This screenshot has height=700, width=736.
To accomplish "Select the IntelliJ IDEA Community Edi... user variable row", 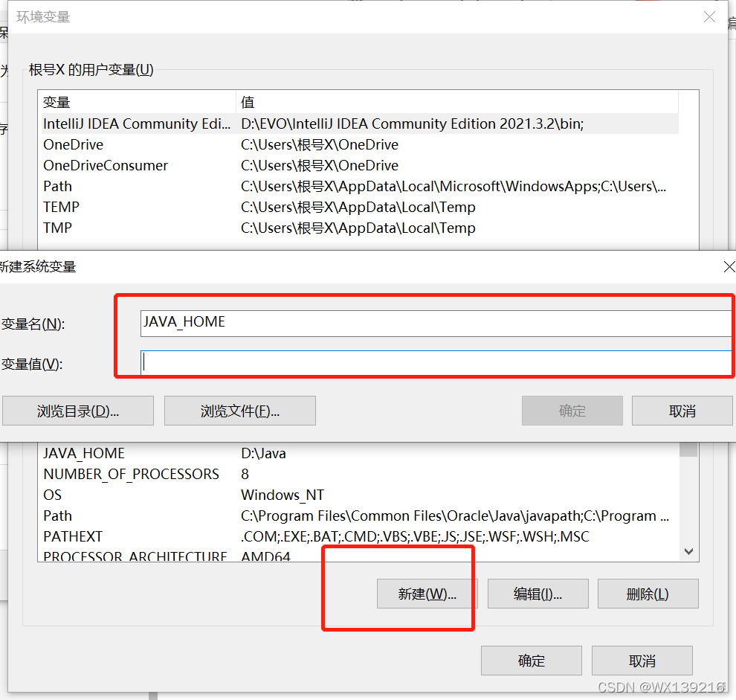I will pyautogui.click(x=360, y=123).
